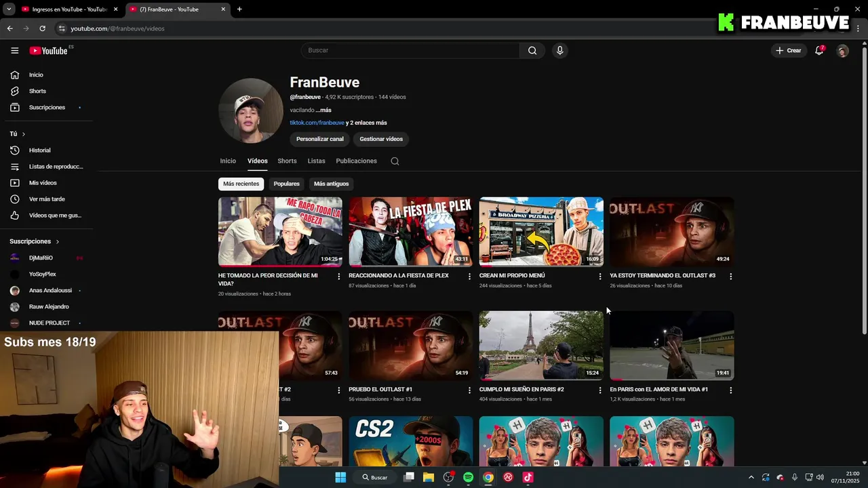Expand the Tú section
The width and height of the screenshot is (868, 488).
[18, 134]
